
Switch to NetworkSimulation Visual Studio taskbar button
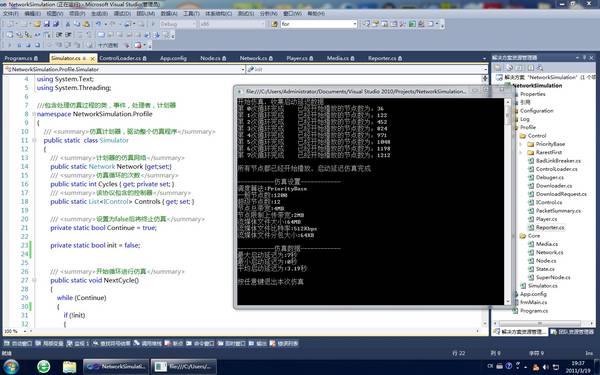(116, 367)
